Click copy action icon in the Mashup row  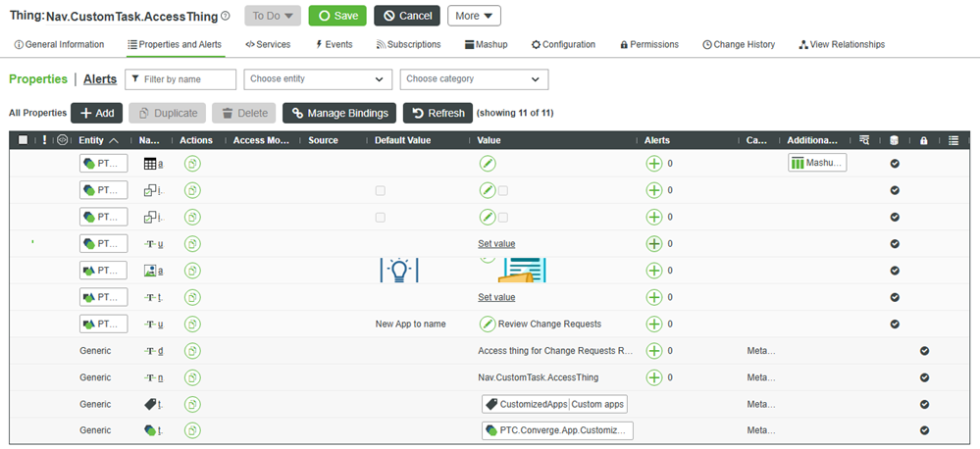(x=192, y=164)
